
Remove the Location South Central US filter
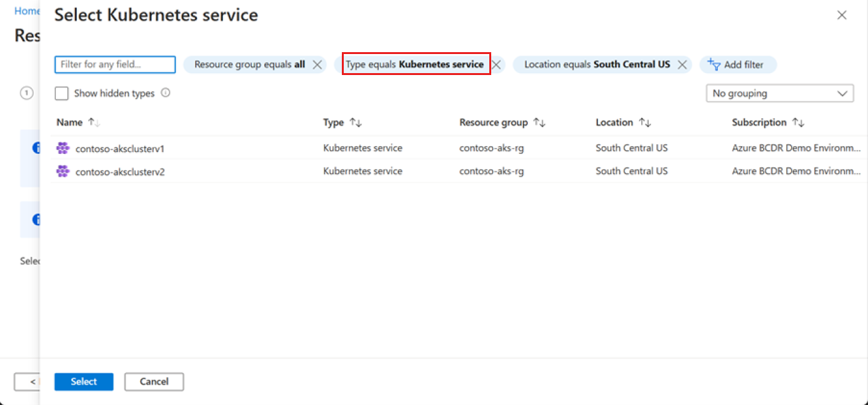point(682,64)
